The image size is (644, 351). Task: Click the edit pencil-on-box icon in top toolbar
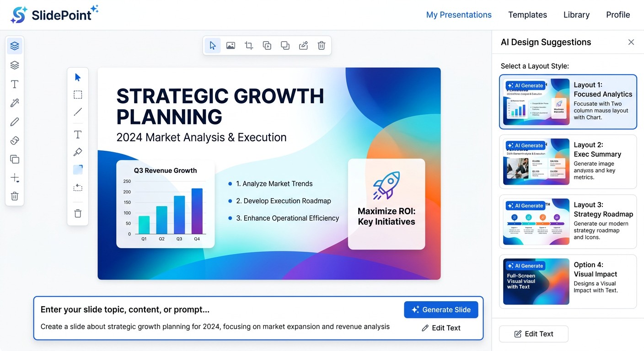[303, 45]
